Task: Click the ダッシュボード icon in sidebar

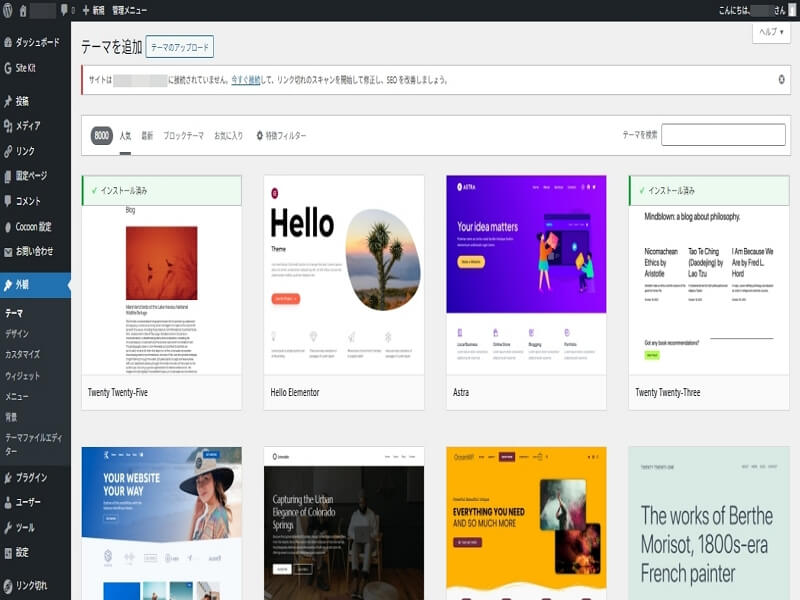Action: point(9,43)
